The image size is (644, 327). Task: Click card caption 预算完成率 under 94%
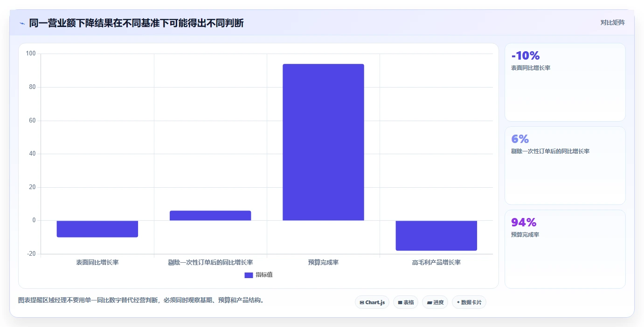coord(525,235)
